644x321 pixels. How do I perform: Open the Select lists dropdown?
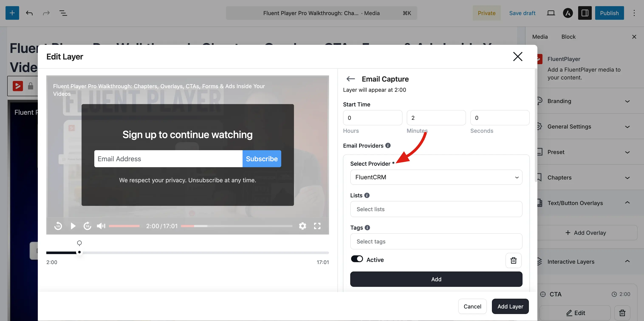point(436,209)
